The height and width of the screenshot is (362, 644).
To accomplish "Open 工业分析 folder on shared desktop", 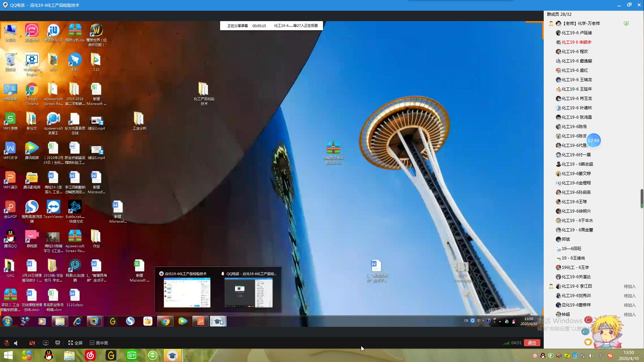I will coord(139,121).
